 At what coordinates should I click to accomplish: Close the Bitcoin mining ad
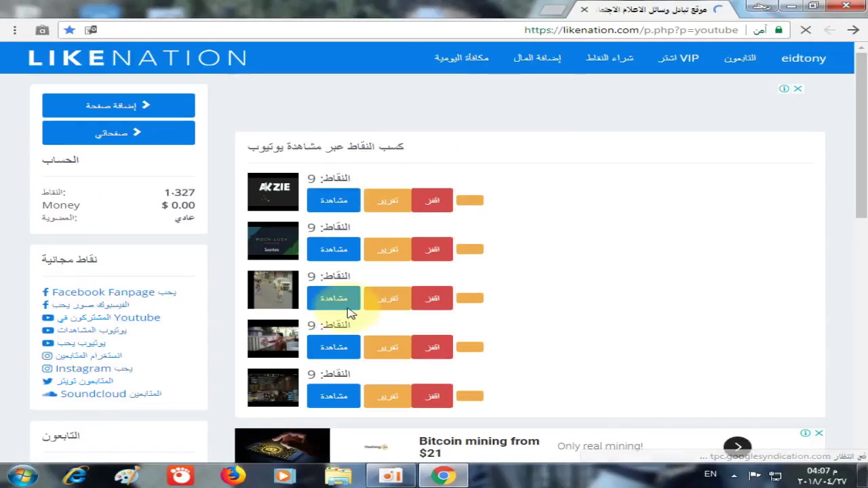819,433
